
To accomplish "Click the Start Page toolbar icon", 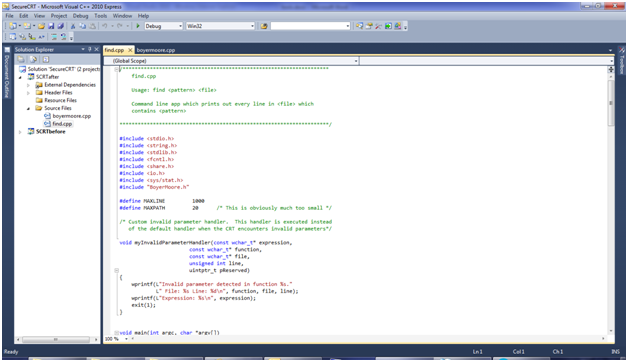I will click(388, 26).
